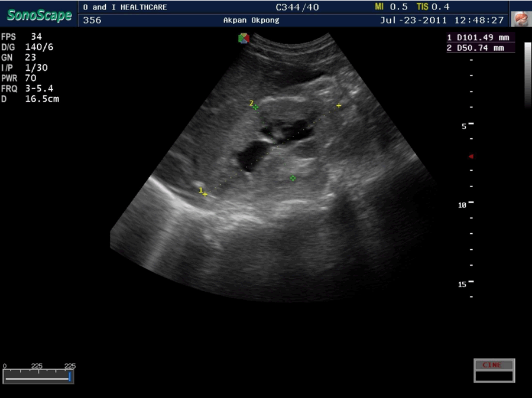Click the probe label C344/40
Screen dimensions: 532x398
[x=297, y=7]
